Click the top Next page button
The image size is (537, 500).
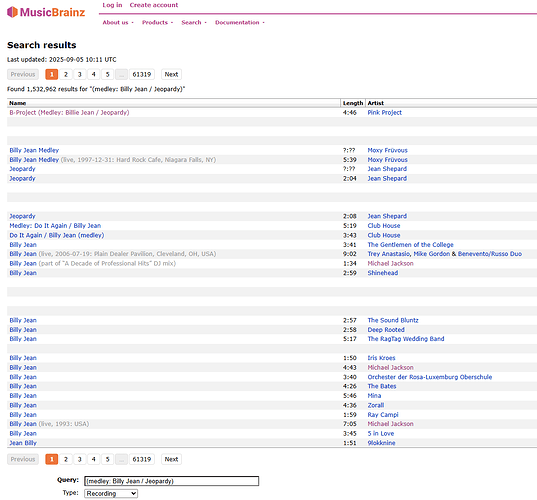(171, 74)
